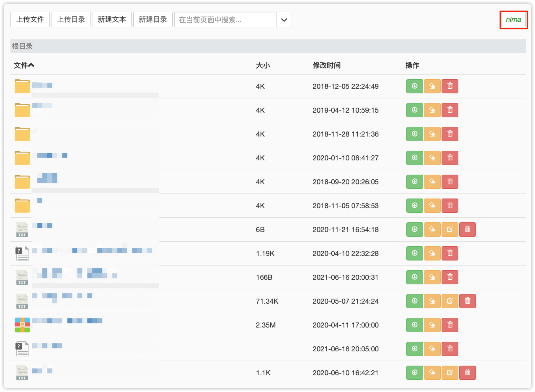This screenshot has height=392, width=535.
Task: Rename the 1.19K file
Action: (x=432, y=253)
